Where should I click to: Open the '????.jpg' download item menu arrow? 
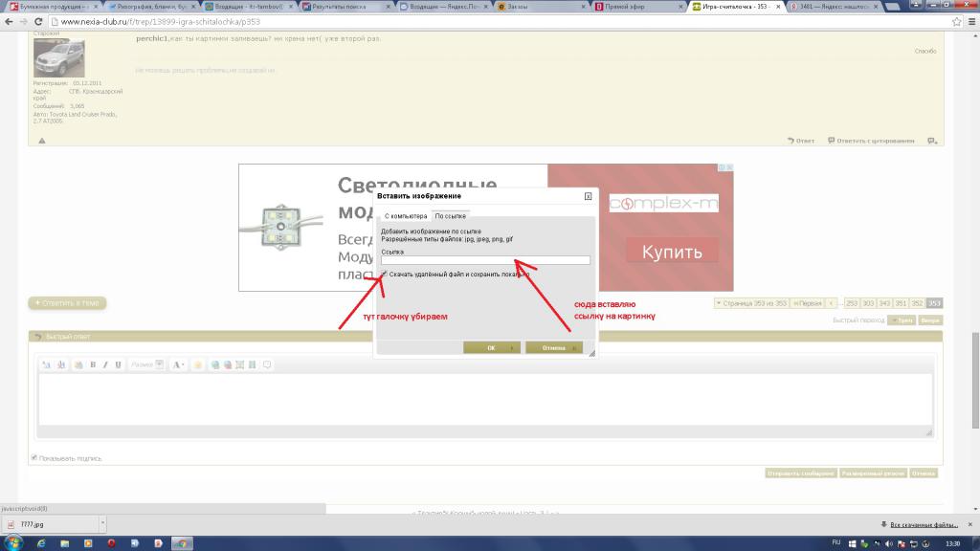pyautogui.click(x=101, y=524)
